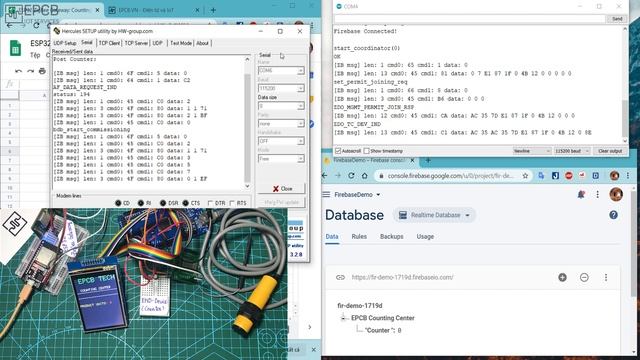Open the Firebase help question mark
This screenshot has width=640, height=360.
tap(613, 215)
